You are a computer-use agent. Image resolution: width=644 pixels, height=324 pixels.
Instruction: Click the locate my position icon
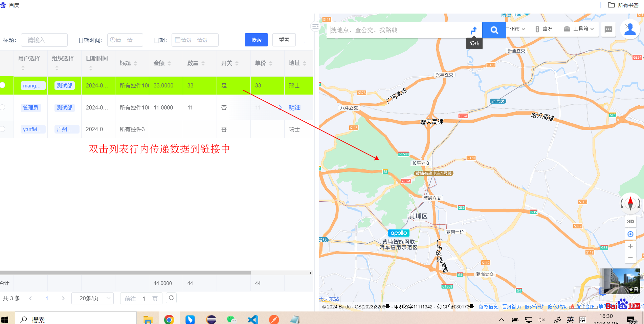pos(630,234)
